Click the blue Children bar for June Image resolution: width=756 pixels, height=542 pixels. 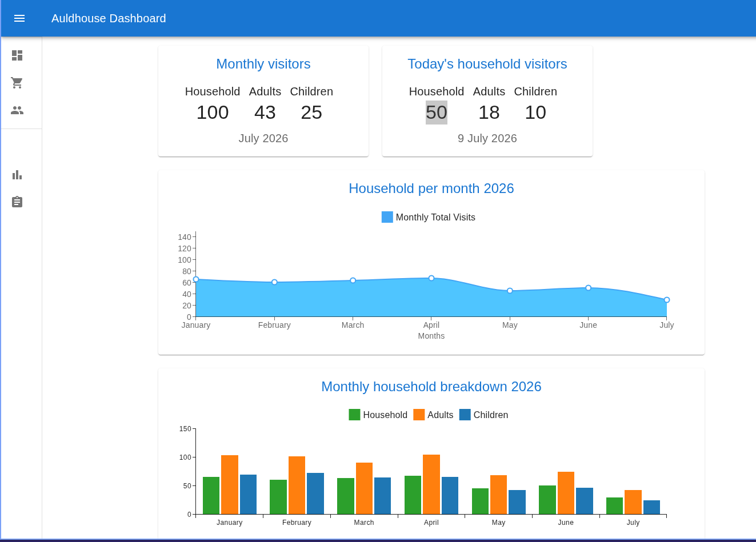pyautogui.click(x=585, y=501)
